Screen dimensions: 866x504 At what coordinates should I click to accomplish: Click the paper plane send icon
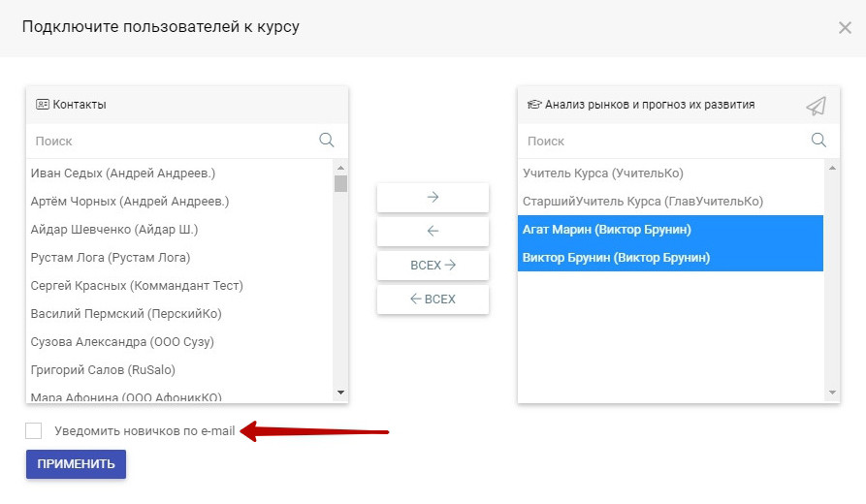point(816,106)
